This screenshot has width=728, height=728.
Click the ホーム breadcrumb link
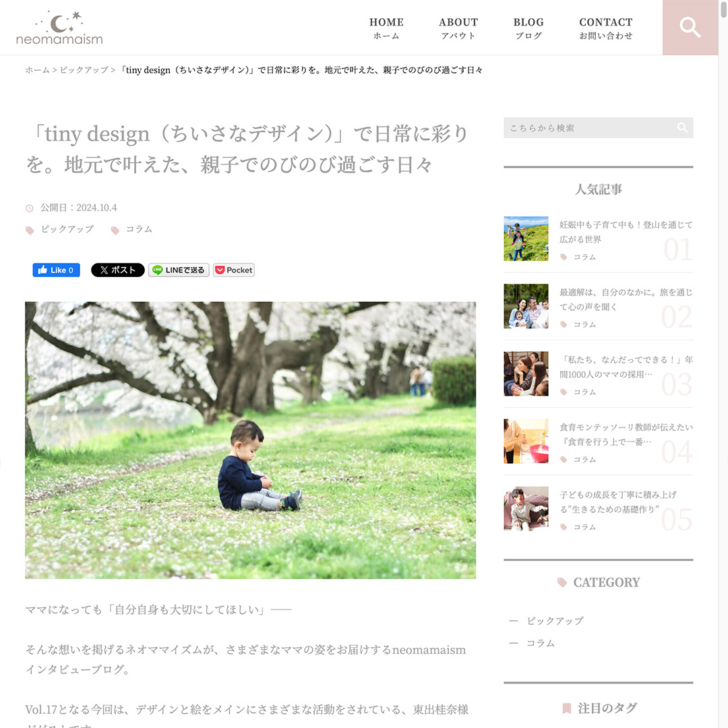37,70
